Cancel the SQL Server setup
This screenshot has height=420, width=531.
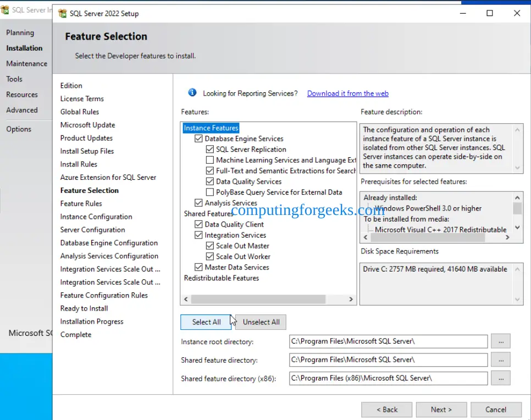pos(496,410)
